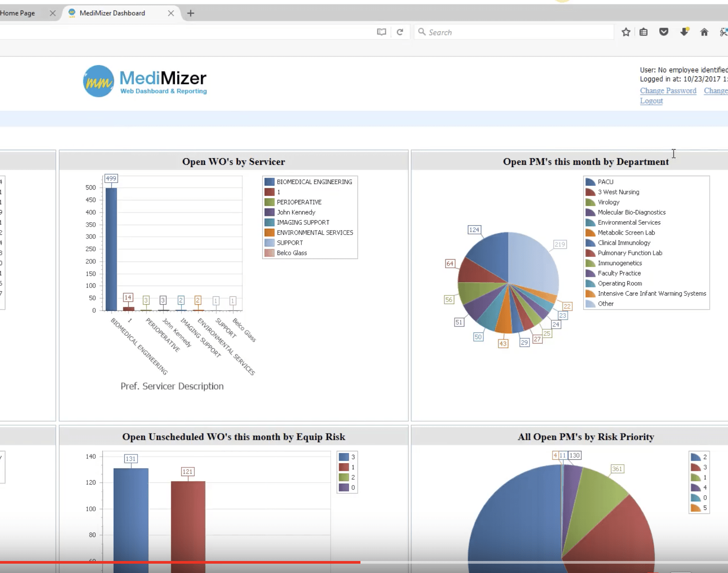Open the search engine dropdown in search bar
Viewport: 728px width, 573px height.
[422, 32]
